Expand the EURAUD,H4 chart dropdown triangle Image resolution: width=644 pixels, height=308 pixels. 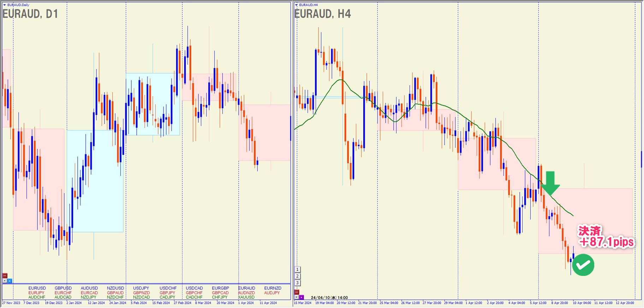(296, 5)
